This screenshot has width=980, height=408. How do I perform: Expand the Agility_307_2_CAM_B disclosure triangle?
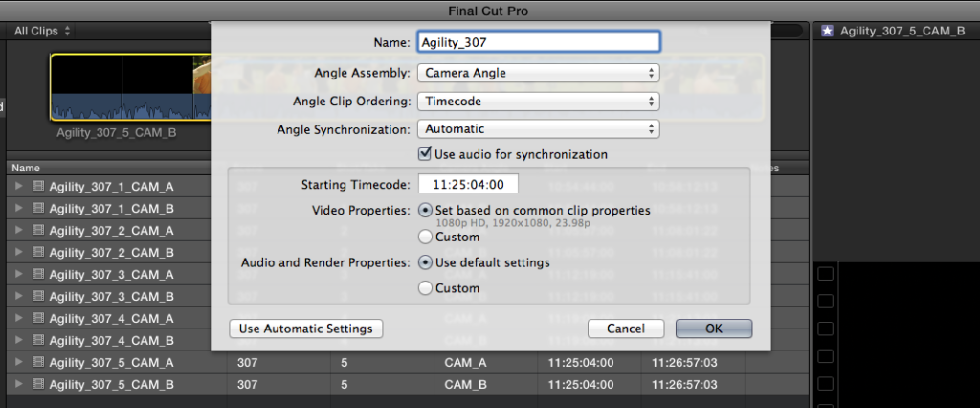19,252
